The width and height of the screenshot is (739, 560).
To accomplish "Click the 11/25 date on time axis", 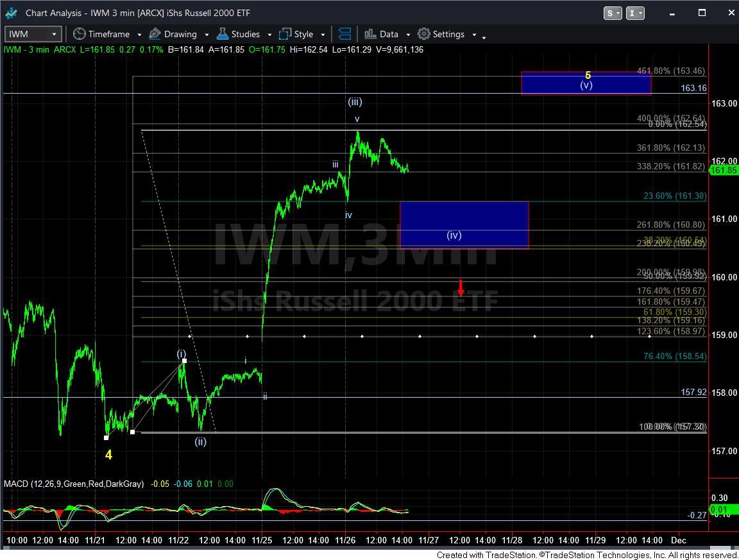I will pos(262,540).
